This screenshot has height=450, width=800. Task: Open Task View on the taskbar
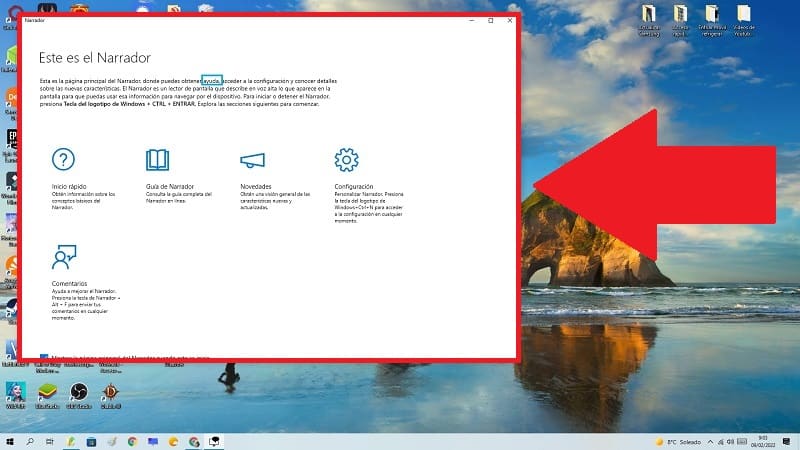tap(49, 441)
